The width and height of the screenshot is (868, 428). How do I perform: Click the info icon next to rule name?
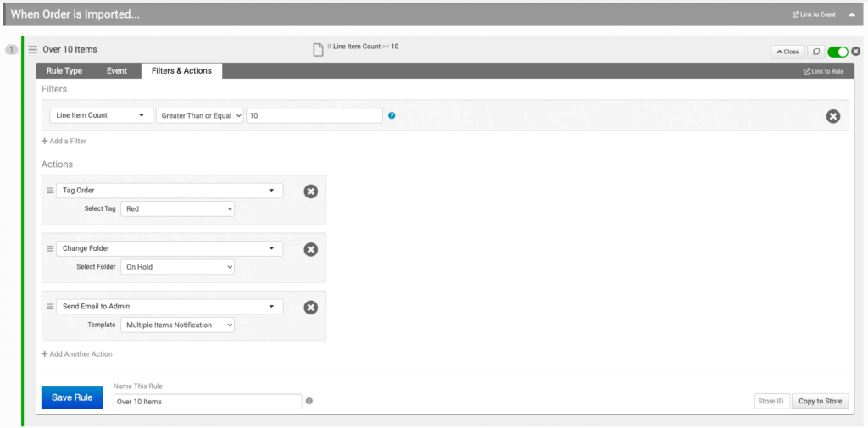[x=309, y=401]
